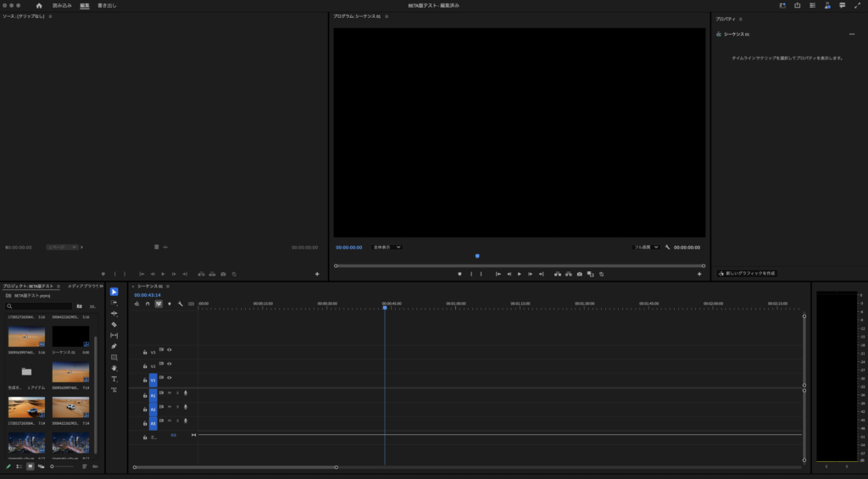Select the Ripple Edit tool
This screenshot has height=479, width=868.
114,314
